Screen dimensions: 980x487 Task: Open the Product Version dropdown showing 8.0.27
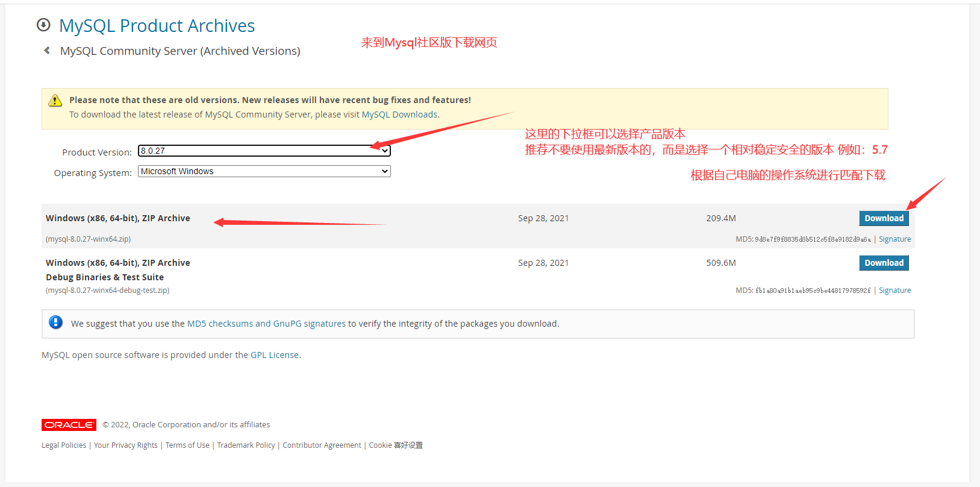264,151
